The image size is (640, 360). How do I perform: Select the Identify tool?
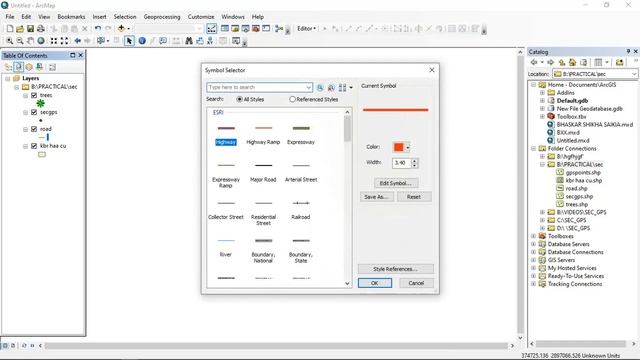(x=142, y=41)
